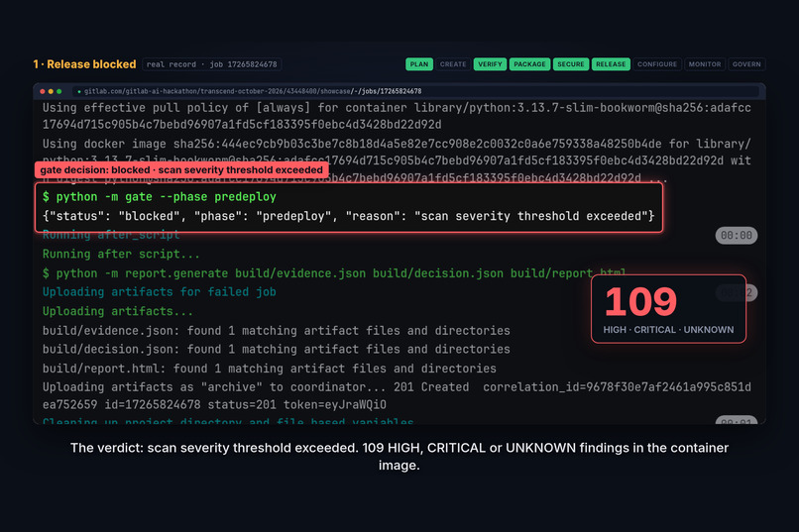Click the '1 · Release blocked' heading
The image size is (799, 532).
pyautogui.click(x=84, y=64)
